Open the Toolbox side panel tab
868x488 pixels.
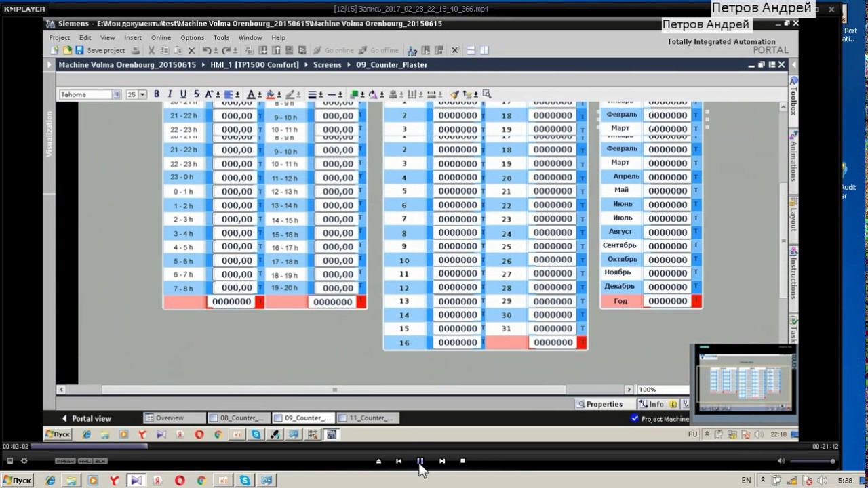point(793,97)
